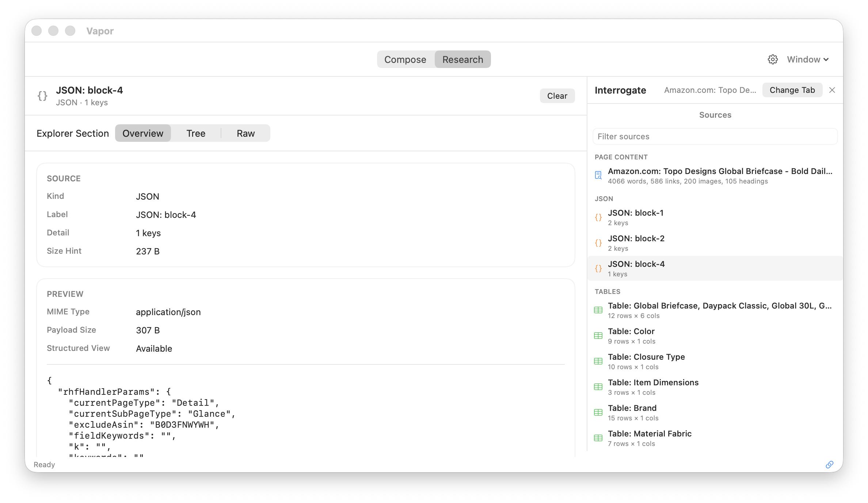868x503 pixels.
Task: Click the table icon beside Table: Color
Action: pos(598,336)
